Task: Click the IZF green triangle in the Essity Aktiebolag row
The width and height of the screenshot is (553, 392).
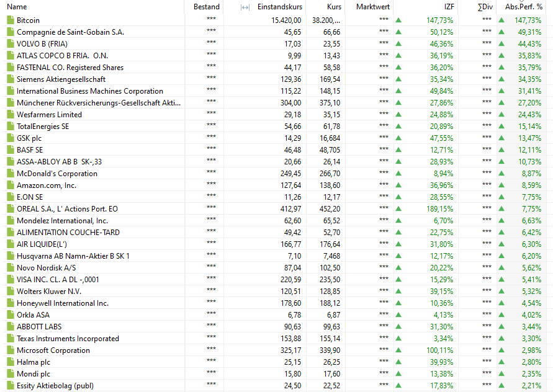Action: tap(398, 386)
